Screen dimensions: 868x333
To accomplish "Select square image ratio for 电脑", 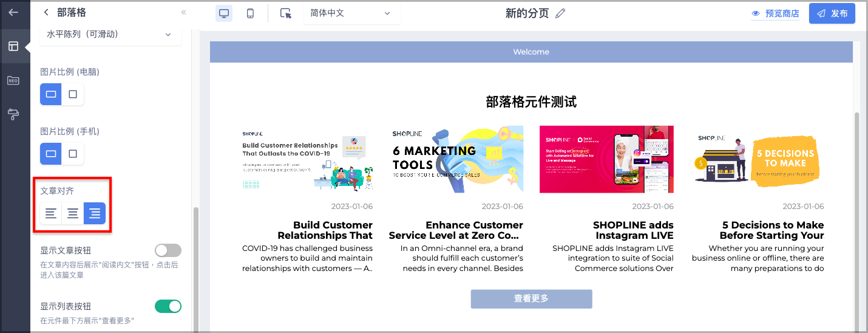I will pos(73,94).
